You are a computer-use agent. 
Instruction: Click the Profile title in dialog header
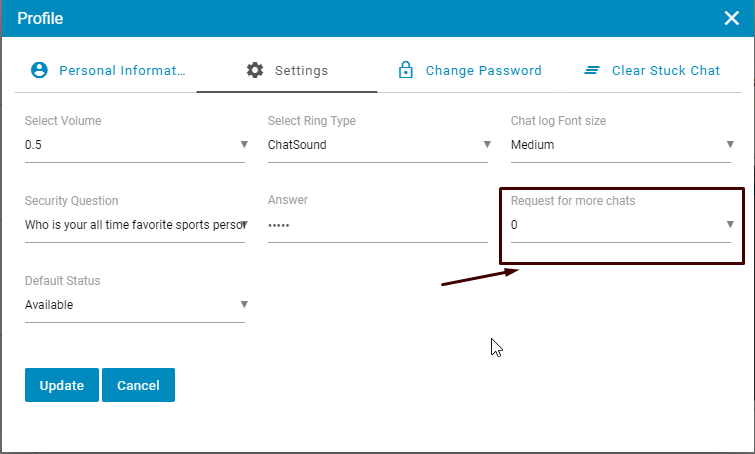pos(40,18)
